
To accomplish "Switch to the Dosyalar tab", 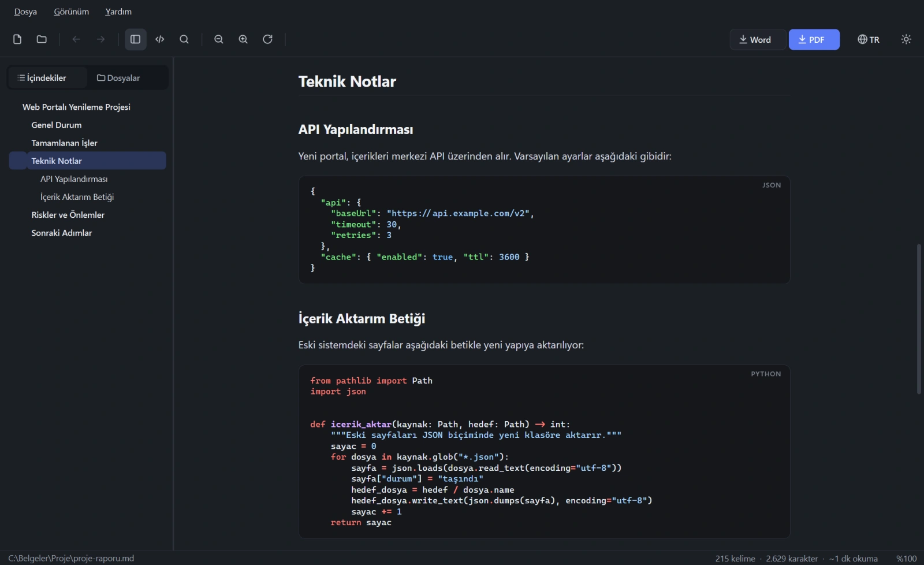I will pyautogui.click(x=118, y=78).
